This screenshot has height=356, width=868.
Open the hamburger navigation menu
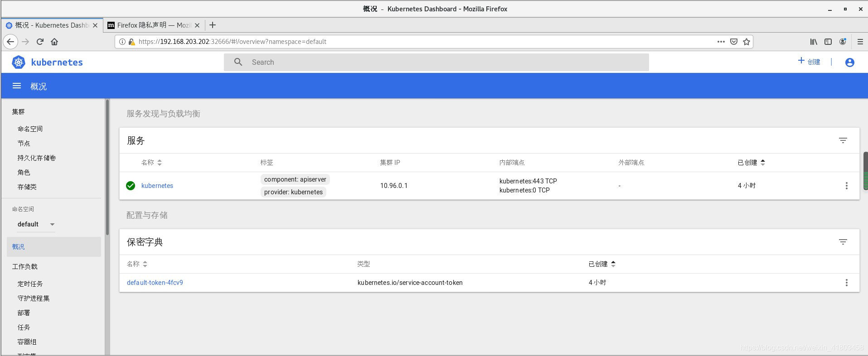point(17,86)
